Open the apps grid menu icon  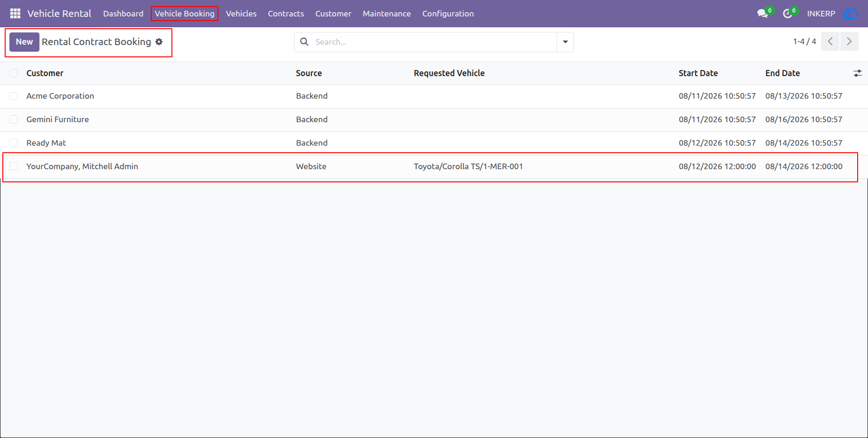point(15,14)
